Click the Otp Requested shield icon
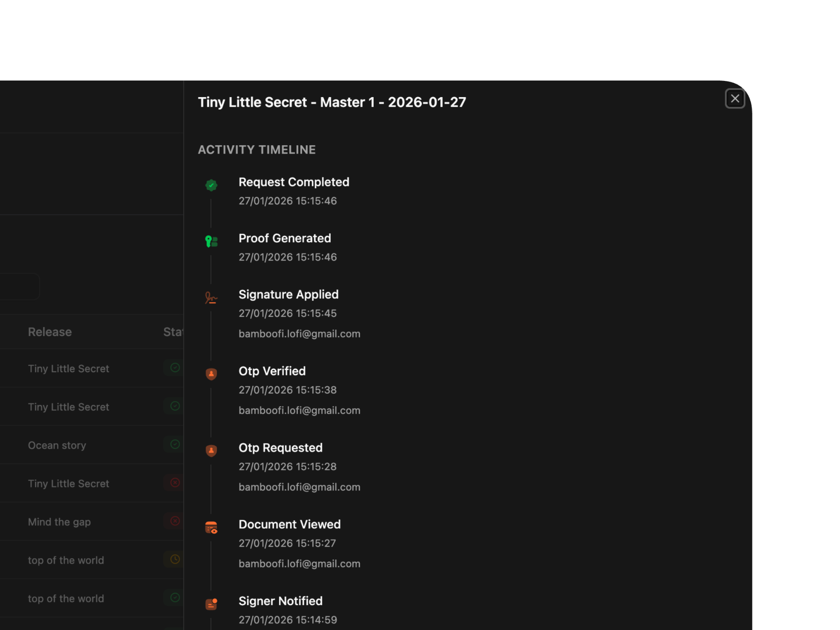The height and width of the screenshot is (630, 840). coord(211,451)
